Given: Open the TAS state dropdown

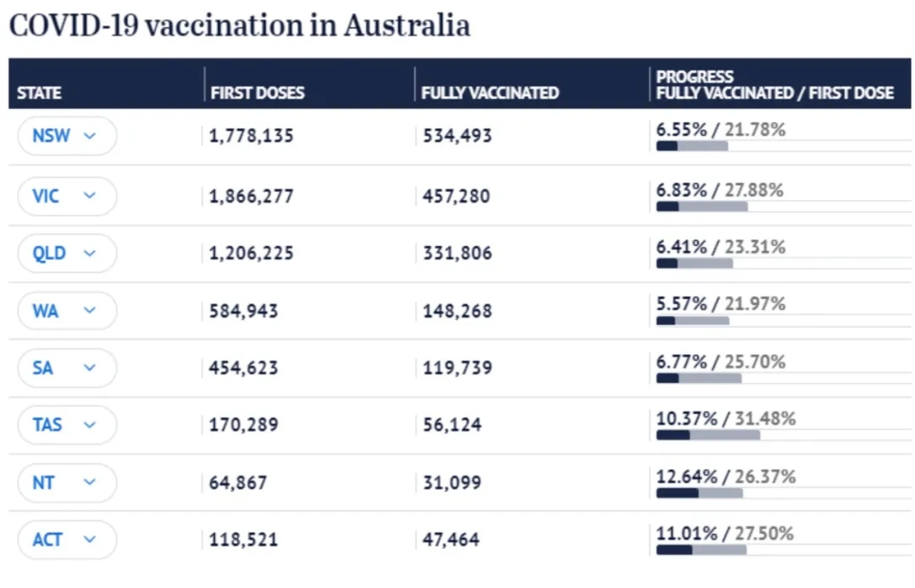Looking at the screenshot, I should pyautogui.click(x=67, y=424).
